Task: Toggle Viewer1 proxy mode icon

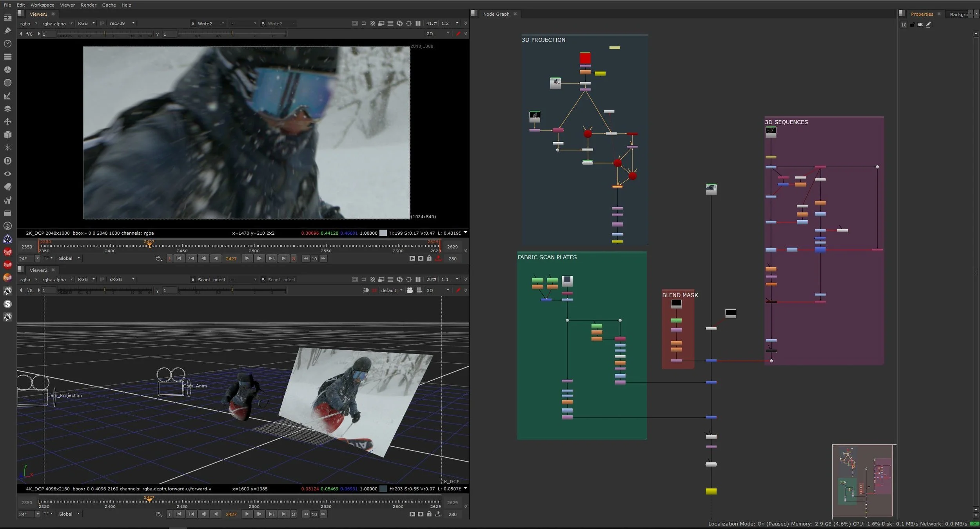Action: click(381, 24)
